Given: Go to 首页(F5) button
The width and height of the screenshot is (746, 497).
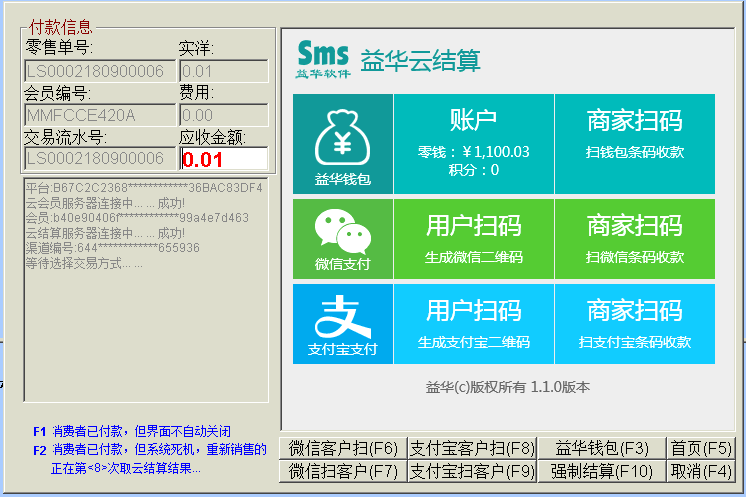Looking at the screenshot, I should tap(701, 448).
